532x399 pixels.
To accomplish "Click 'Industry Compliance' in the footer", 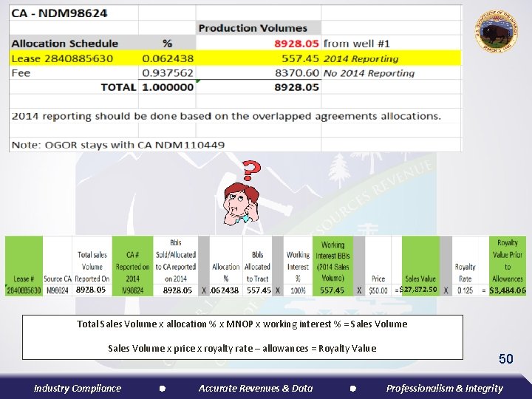I will pos(78,388).
